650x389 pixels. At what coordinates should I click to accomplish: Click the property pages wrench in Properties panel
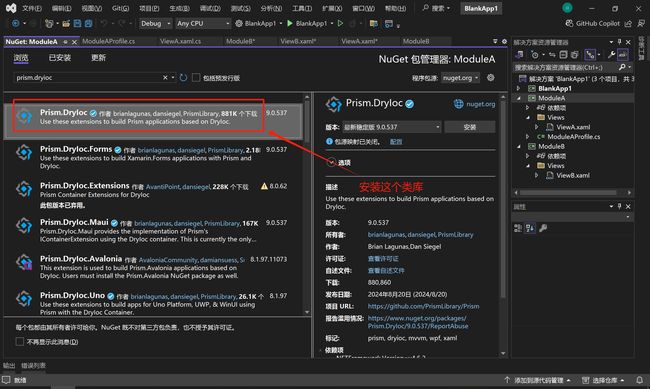tap(543, 228)
